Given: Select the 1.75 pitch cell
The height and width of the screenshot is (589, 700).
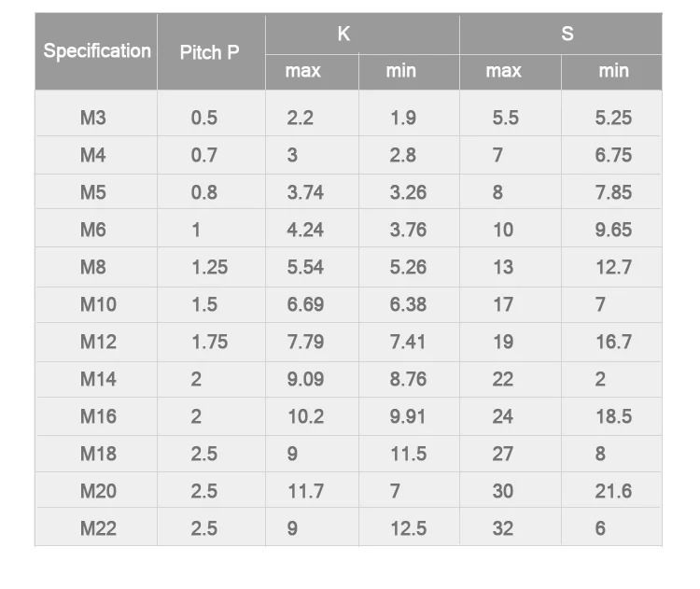Looking at the screenshot, I should coord(209,342).
